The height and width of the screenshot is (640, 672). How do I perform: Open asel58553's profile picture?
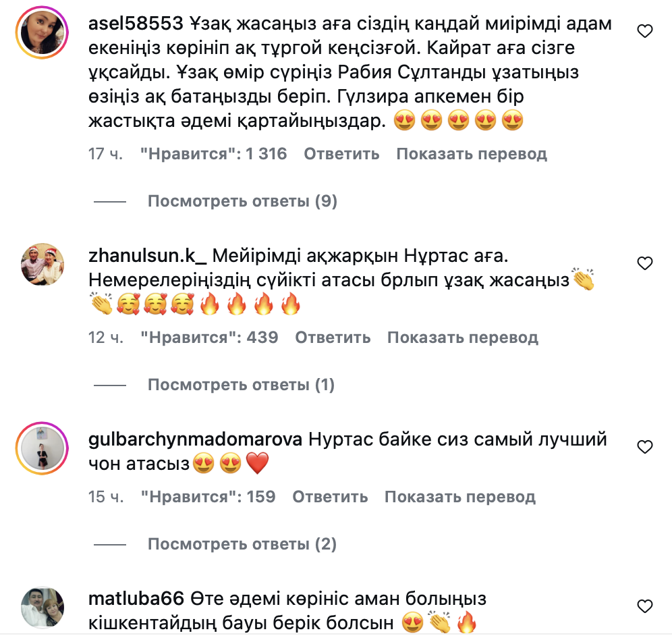point(42,32)
